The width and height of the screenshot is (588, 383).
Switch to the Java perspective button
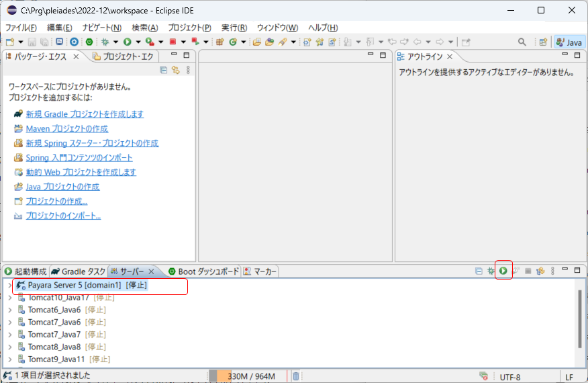pos(569,42)
